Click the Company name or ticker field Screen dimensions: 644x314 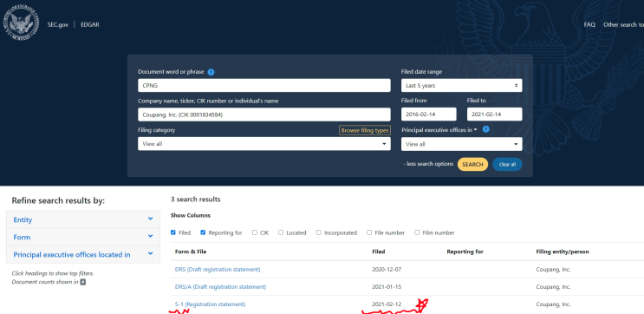[x=264, y=114]
